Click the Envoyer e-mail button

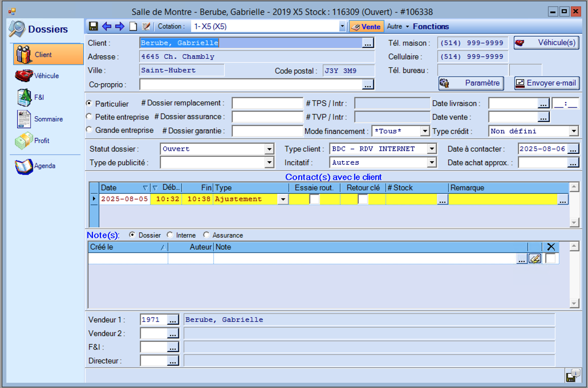pos(547,83)
